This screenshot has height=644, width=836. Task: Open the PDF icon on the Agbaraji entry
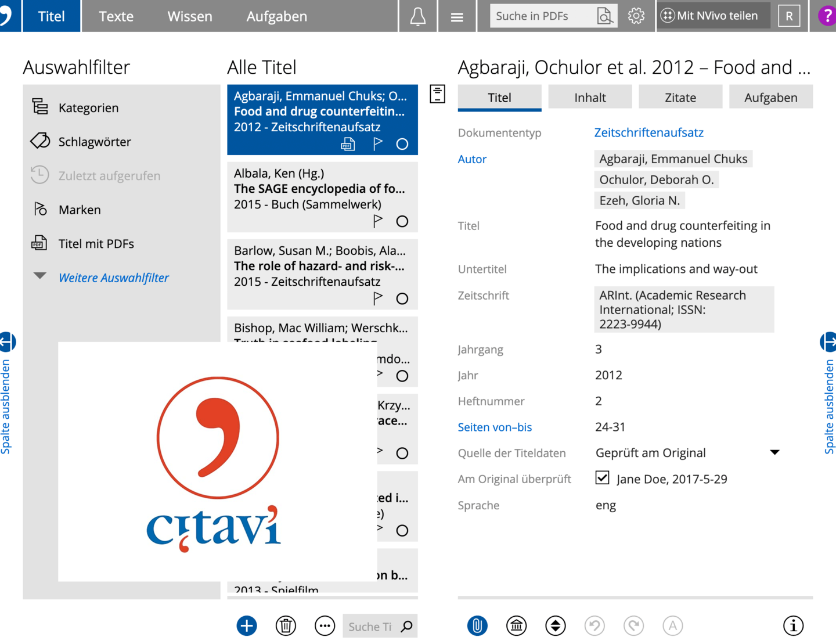pyautogui.click(x=348, y=144)
